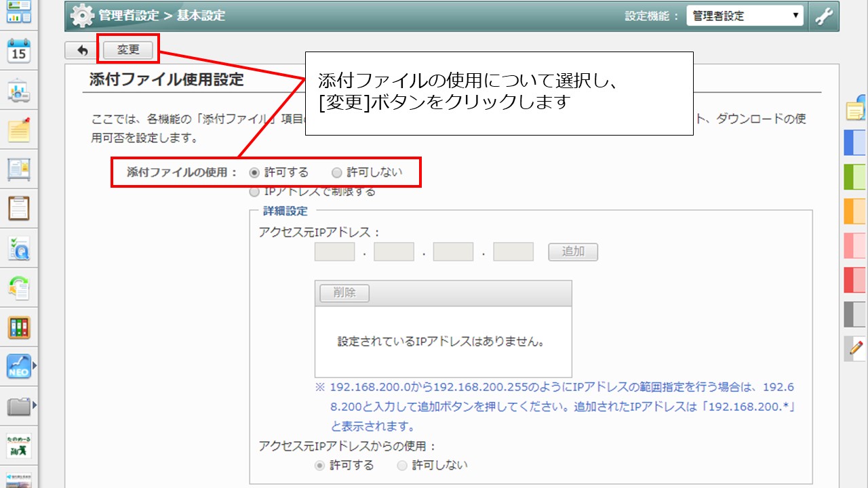Click the third IP address octet field
Screen dimensions: 868x488
tap(454, 252)
